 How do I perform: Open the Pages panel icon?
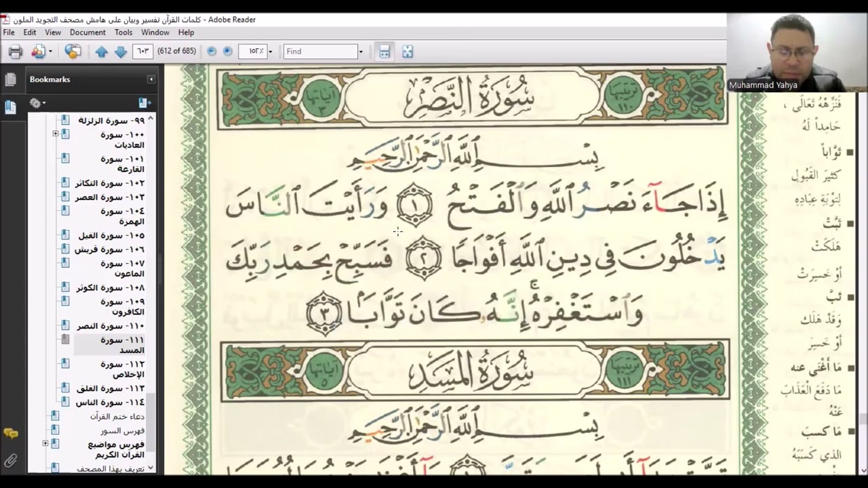tap(10, 80)
